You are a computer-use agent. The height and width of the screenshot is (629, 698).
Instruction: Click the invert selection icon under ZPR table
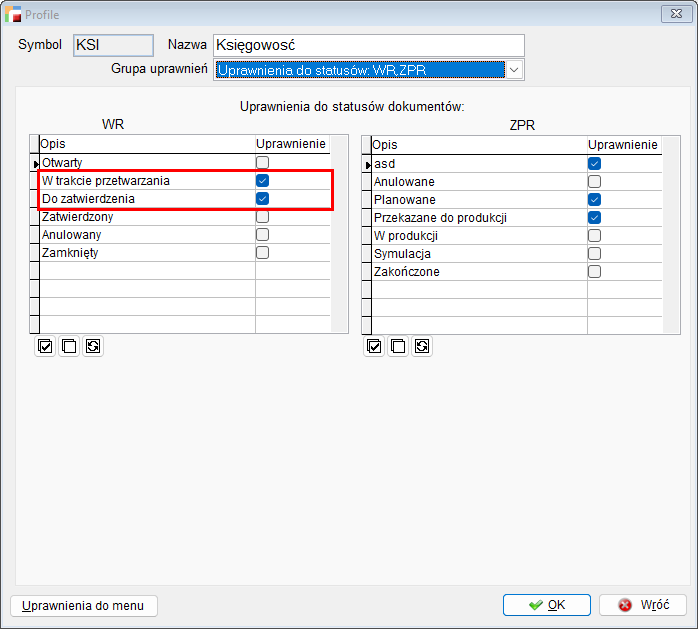(422, 346)
